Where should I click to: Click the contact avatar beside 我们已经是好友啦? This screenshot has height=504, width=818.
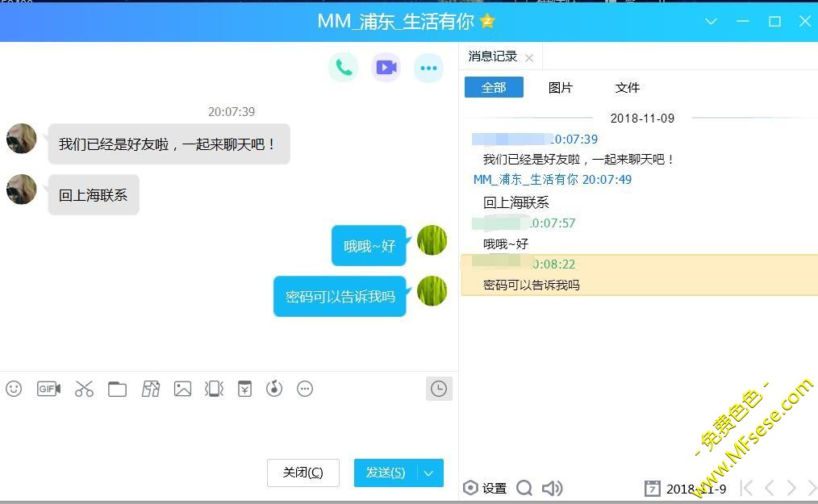[x=22, y=138]
